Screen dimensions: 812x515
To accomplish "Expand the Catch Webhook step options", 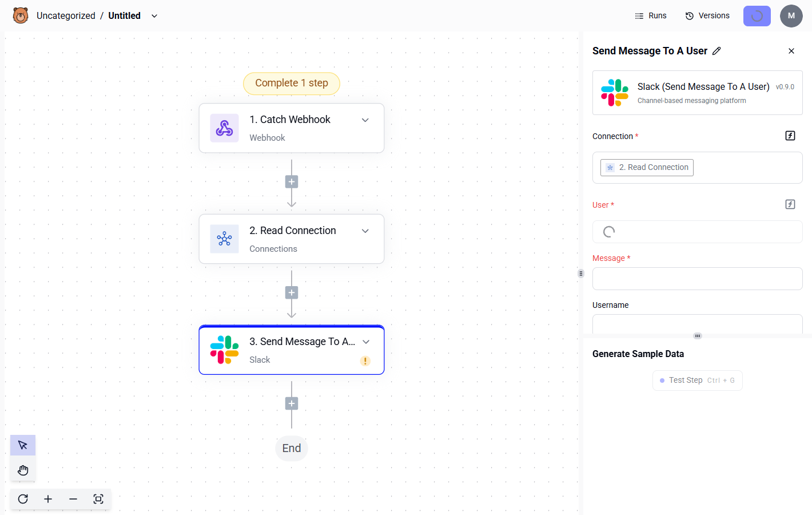I will click(365, 120).
